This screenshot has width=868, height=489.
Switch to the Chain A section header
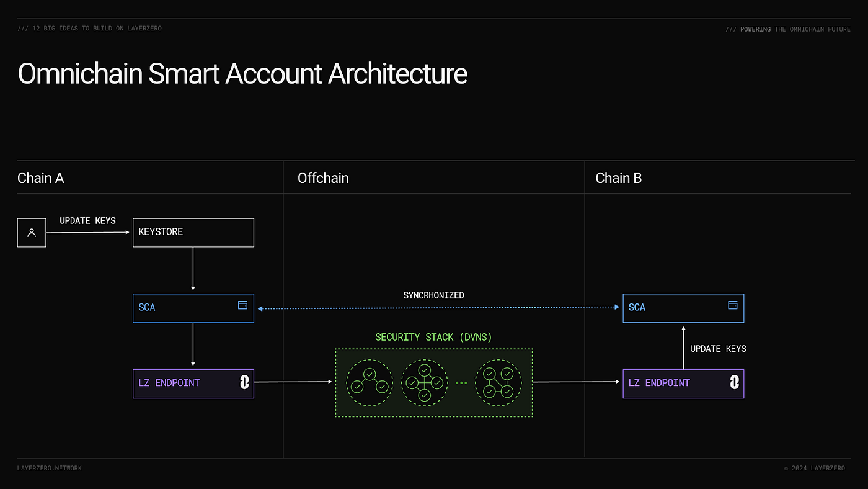point(40,178)
